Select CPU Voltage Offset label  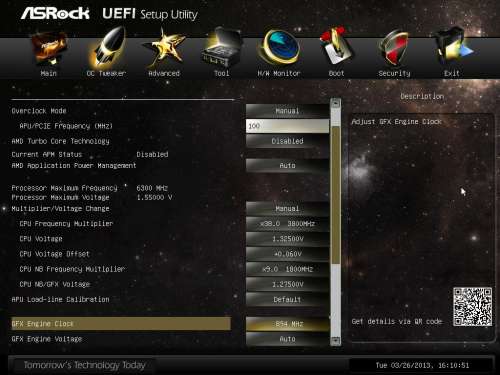coord(54,254)
